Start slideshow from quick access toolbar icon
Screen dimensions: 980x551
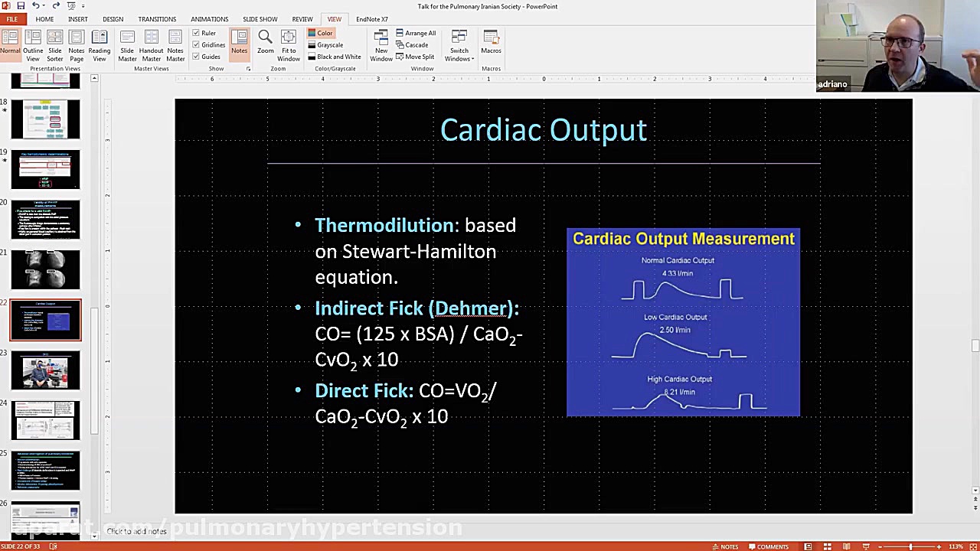(x=70, y=6)
